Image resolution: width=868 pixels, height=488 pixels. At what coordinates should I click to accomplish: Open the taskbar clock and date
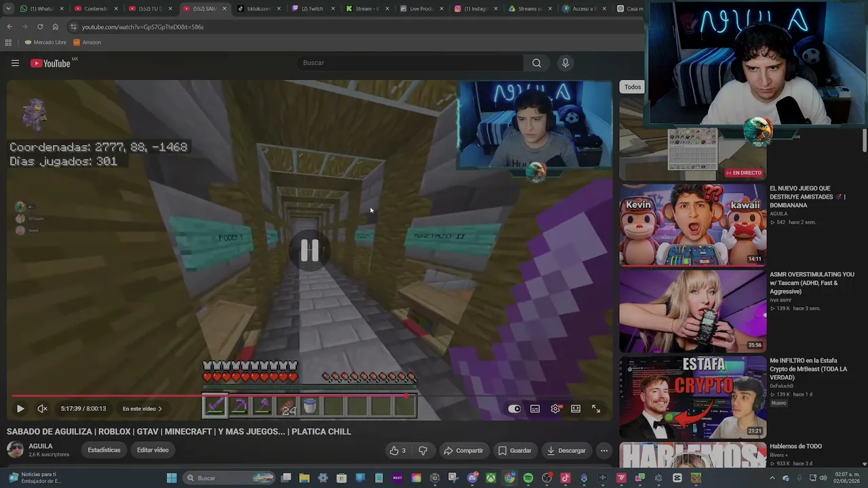coord(846,478)
